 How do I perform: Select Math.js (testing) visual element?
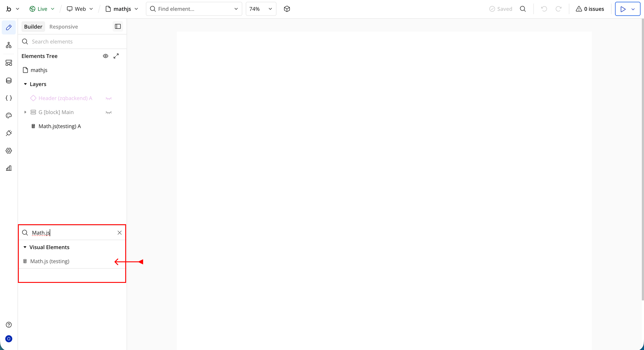(x=50, y=261)
